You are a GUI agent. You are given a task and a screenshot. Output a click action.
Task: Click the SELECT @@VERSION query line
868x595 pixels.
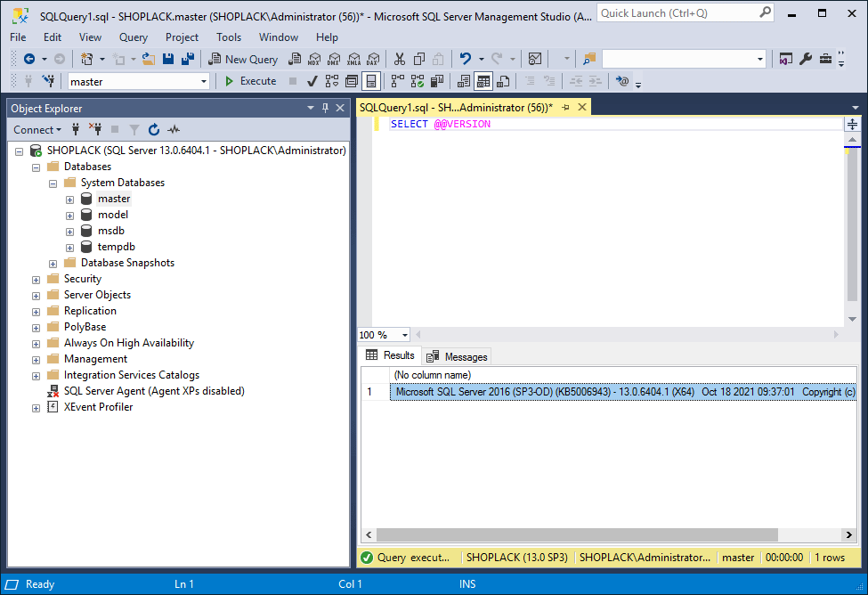point(441,124)
